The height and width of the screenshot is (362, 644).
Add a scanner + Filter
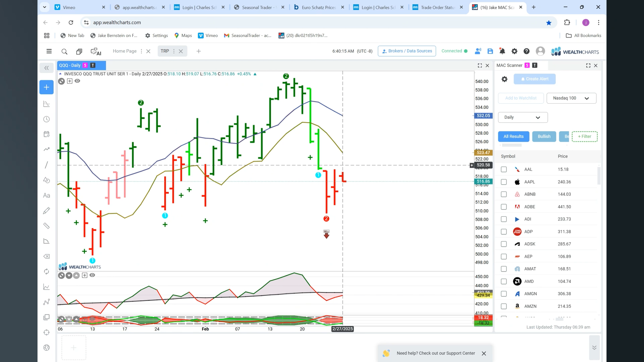tap(585, 136)
